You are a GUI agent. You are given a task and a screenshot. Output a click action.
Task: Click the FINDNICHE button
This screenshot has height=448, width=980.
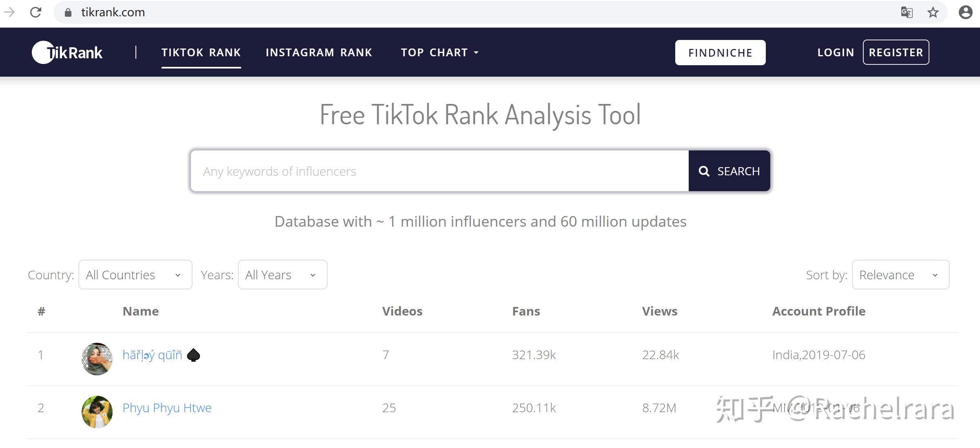721,53
